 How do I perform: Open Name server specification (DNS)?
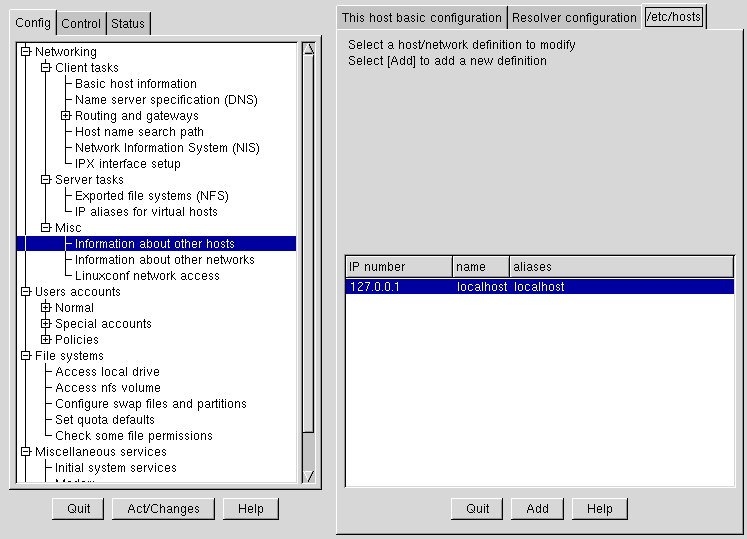pos(166,100)
